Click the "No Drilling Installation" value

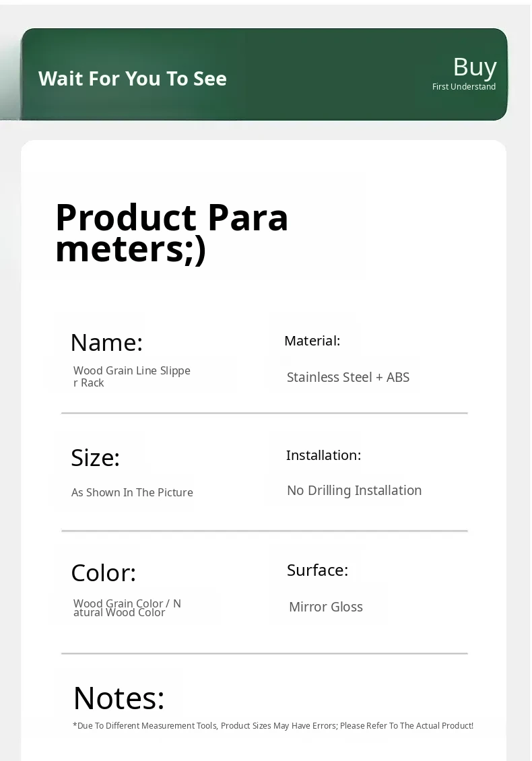354,490
